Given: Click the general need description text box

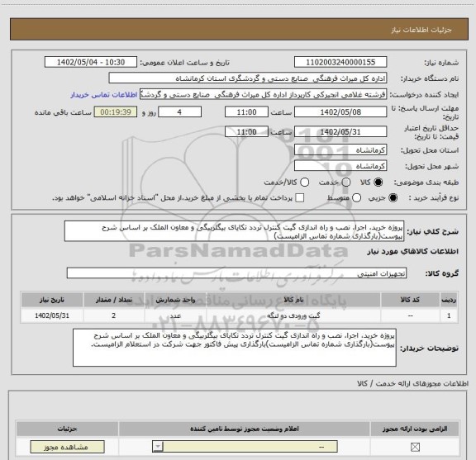Looking at the screenshot, I should click(x=234, y=231).
